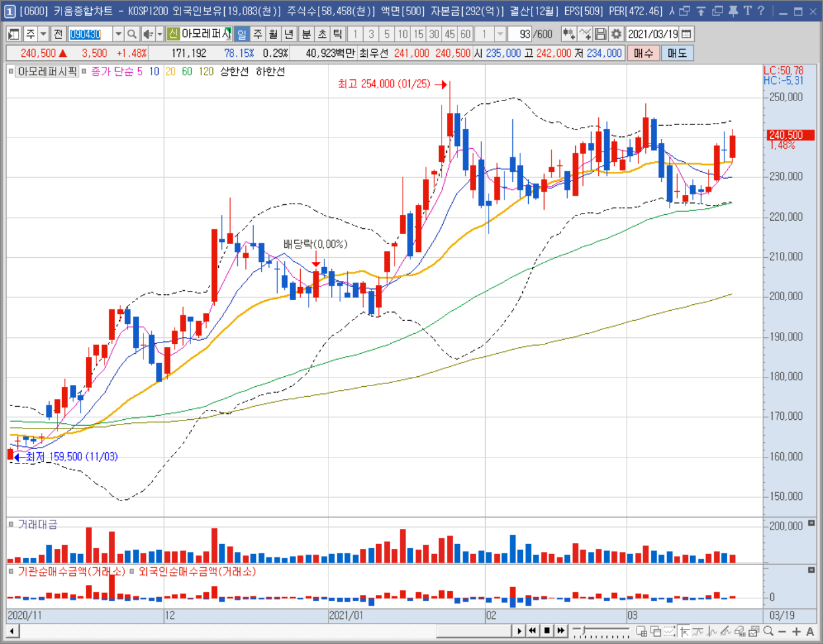Open the dropdown arrow beside the speaker icon
This screenshot has height=644, width=823.
pyautogui.click(x=160, y=34)
